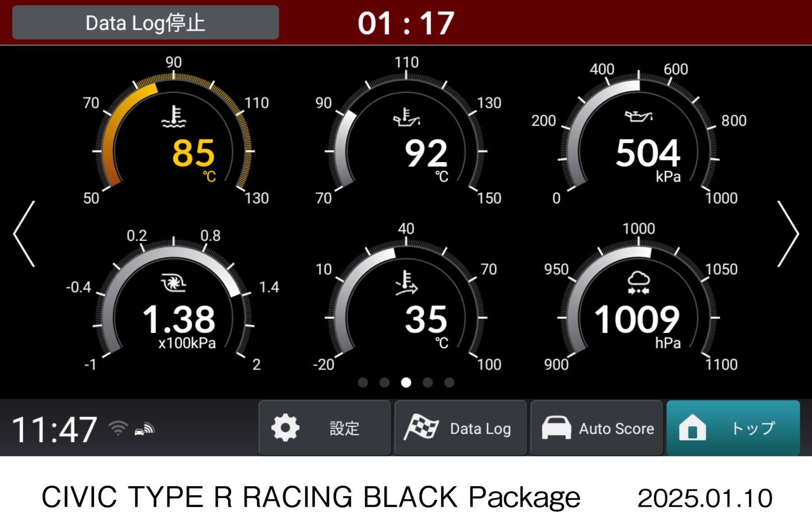
Task: Check the Wi-Fi status icon
Action: 118,428
